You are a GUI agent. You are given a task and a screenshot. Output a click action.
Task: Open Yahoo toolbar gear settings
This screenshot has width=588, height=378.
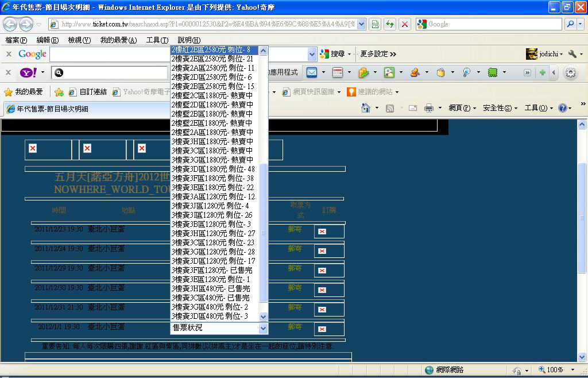(x=571, y=72)
